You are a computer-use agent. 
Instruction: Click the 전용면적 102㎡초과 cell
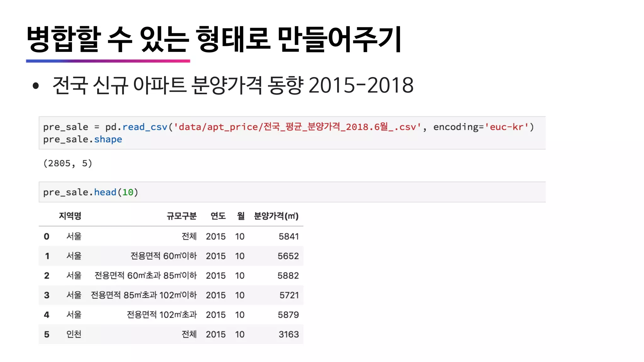tap(162, 314)
